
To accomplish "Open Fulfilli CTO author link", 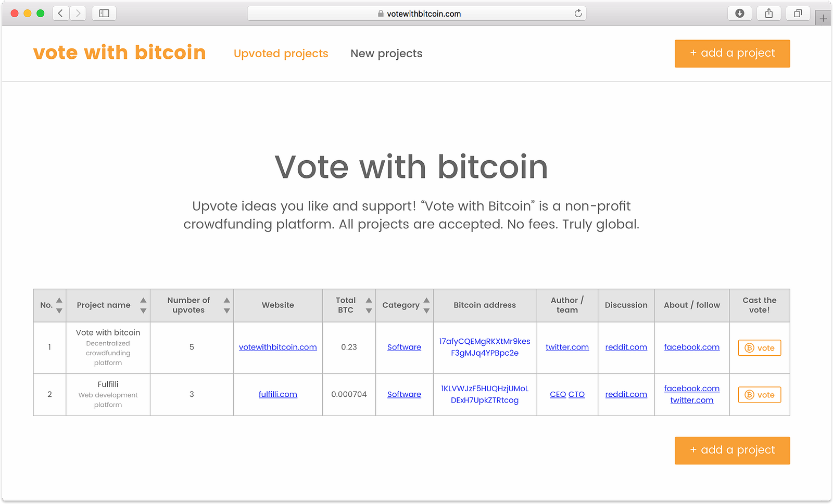I will pyautogui.click(x=576, y=394).
